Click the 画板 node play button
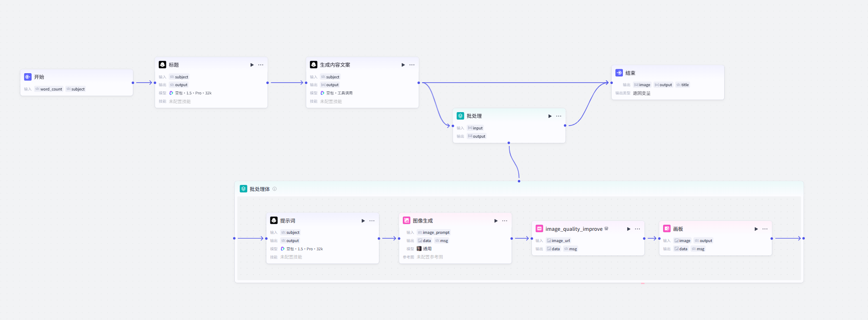Viewport: 868px width, 320px height. [756, 229]
